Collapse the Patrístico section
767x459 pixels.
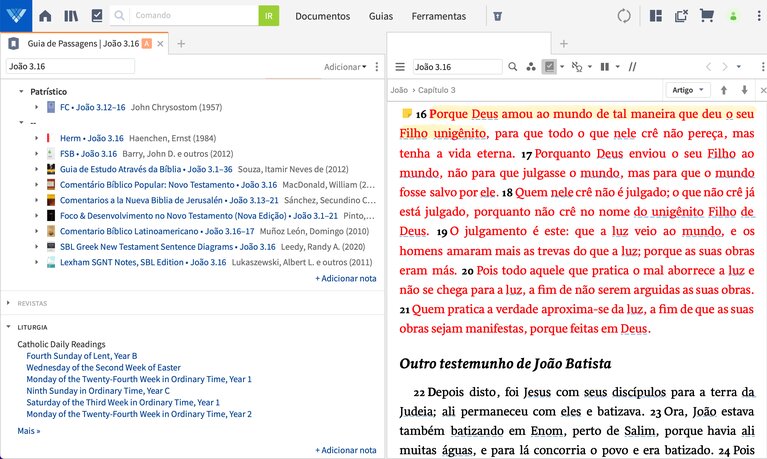click(21, 92)
